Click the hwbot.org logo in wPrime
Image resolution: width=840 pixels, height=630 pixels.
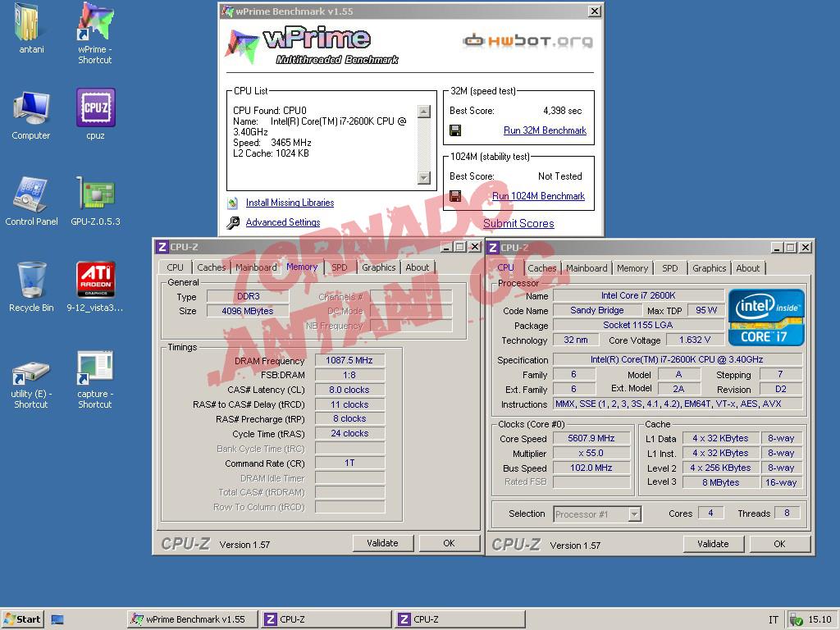point(527,41)
